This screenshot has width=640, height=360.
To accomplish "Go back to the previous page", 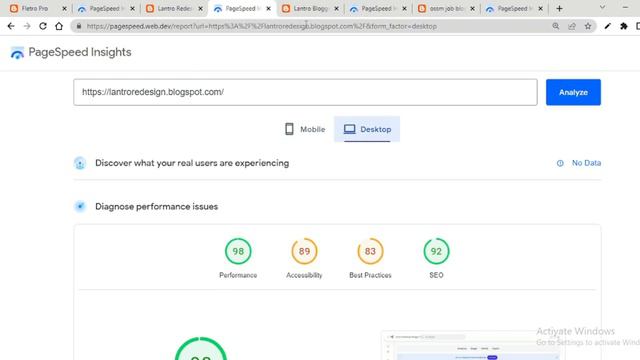I will pos(11,26).
